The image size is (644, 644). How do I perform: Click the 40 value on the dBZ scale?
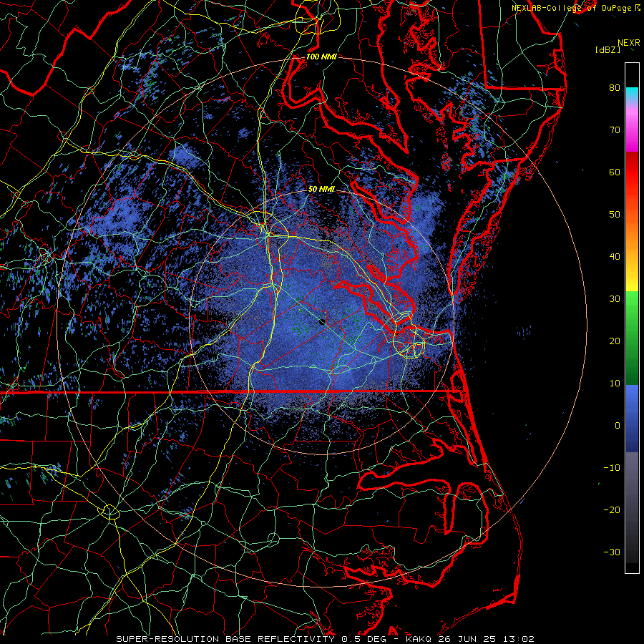(x=615, y=257)
